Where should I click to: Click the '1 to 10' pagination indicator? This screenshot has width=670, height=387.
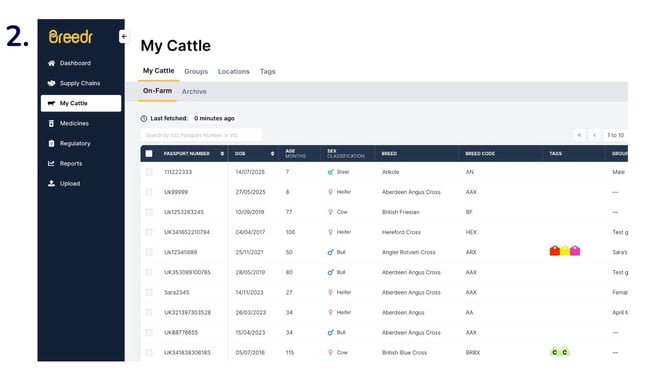click(615, 135)
